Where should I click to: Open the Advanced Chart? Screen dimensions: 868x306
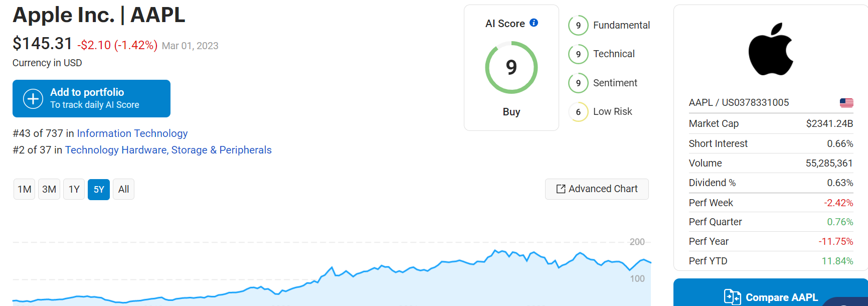(x=597, y=189)
